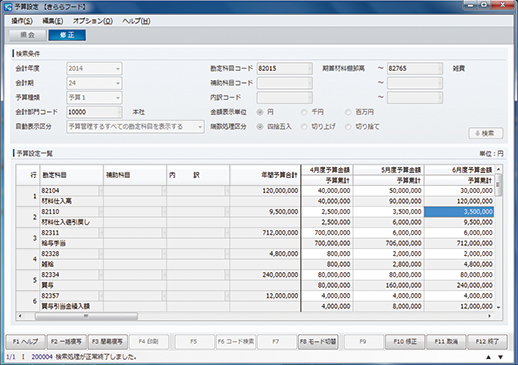Click the 検索 search button

(x=486, y=133)
